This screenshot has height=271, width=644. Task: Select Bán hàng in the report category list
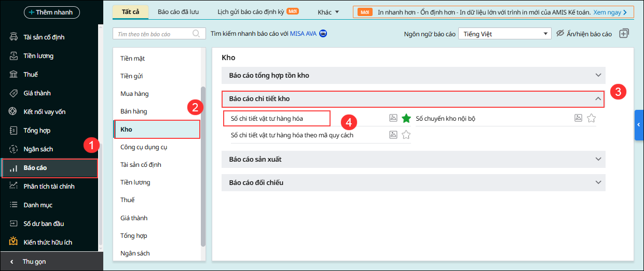[x=134, y=111]
